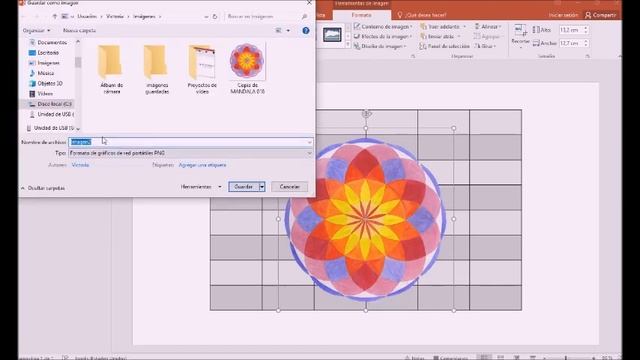Collapse with Ocultar carpetas
Image resolution: width=640 pixels, height=360 pixels.
pyautogui.click(x=43, y=188)
